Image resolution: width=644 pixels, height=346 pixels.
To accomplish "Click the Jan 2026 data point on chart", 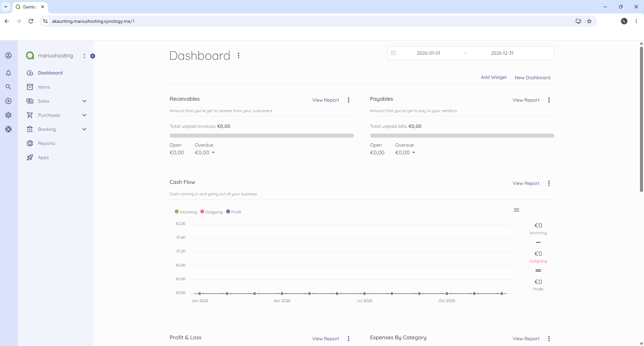I will pos(200,294).
